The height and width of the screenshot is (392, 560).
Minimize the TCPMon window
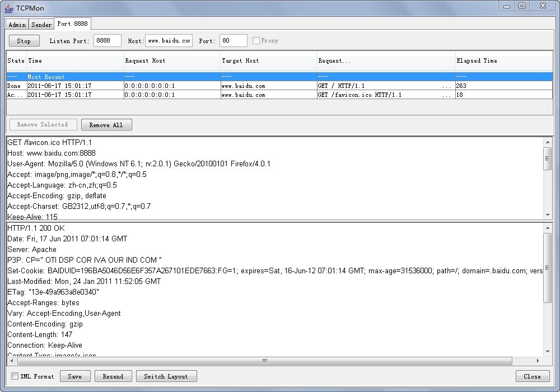[x=506, y=6]
